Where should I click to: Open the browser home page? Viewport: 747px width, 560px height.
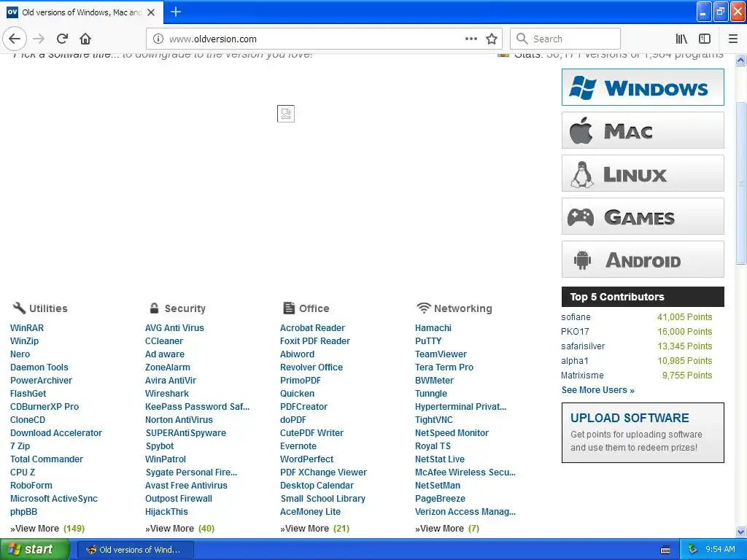[x=85, y=39]
